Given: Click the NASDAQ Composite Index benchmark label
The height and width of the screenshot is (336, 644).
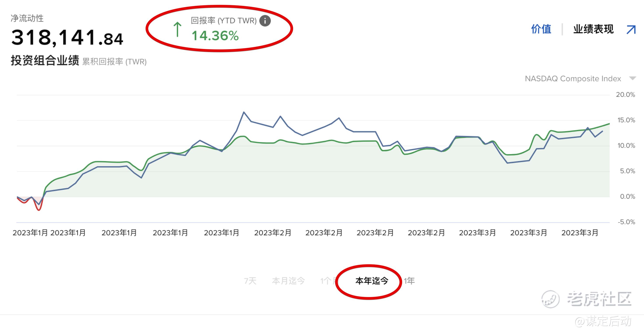Looking at the screenshot, I should (573, 79).
